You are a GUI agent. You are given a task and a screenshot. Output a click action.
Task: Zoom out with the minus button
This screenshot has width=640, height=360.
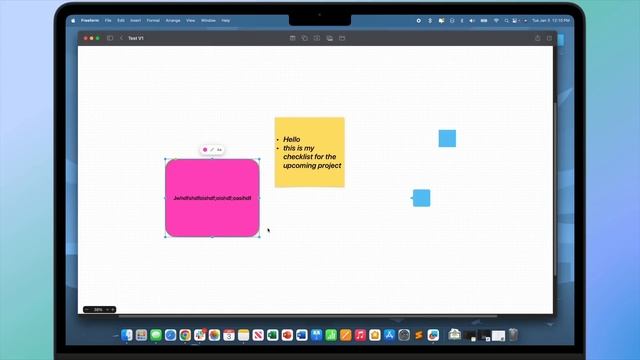(x=87, y=309)
